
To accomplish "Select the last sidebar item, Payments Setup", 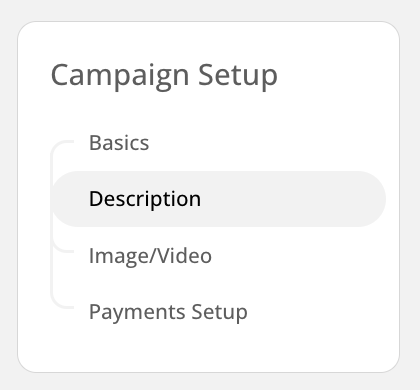I will (168, 312).
